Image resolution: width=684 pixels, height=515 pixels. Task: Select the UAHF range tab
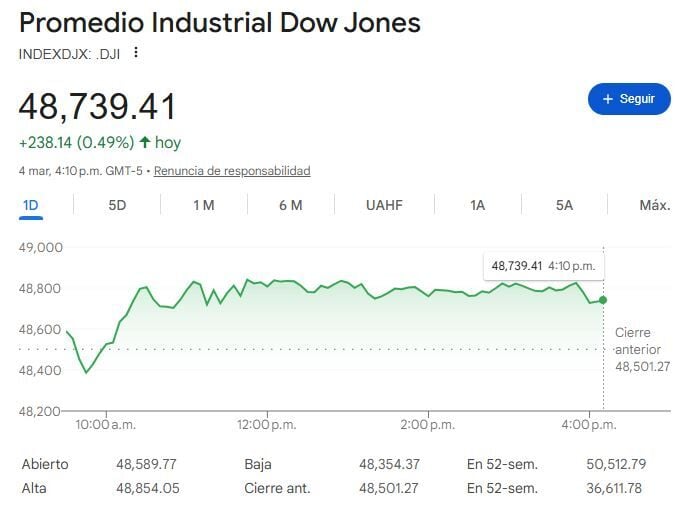tap(384, 205)
